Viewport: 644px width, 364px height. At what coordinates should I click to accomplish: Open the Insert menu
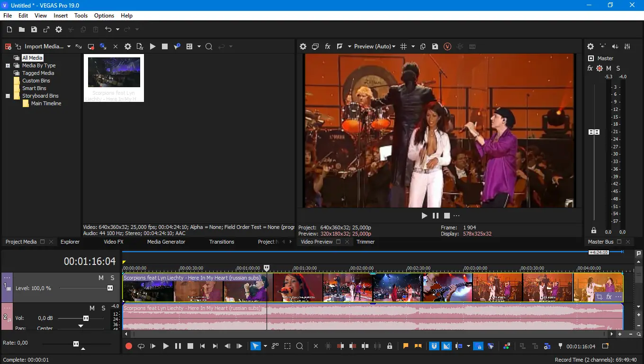[61, 16]
